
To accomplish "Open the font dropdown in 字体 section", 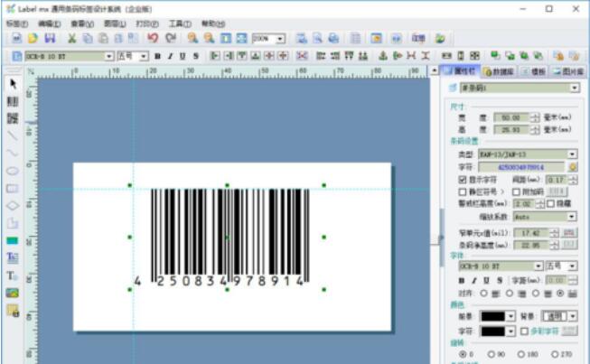I will (538, 266).
